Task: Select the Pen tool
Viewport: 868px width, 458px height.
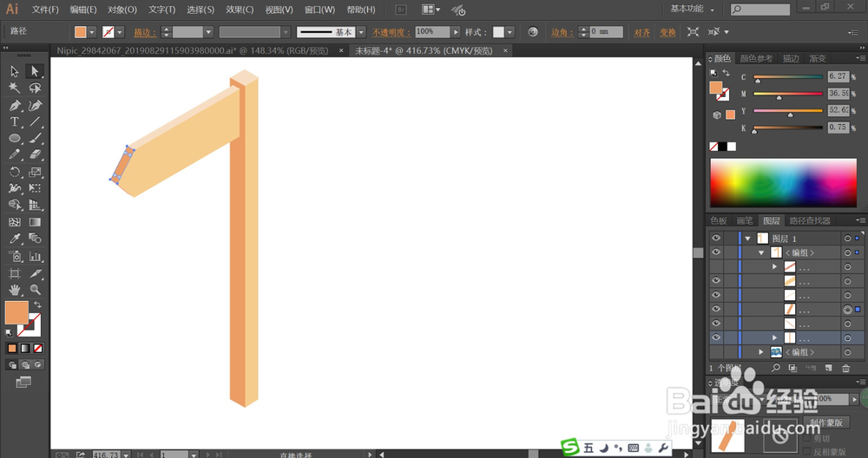Action: pos(15,105)
